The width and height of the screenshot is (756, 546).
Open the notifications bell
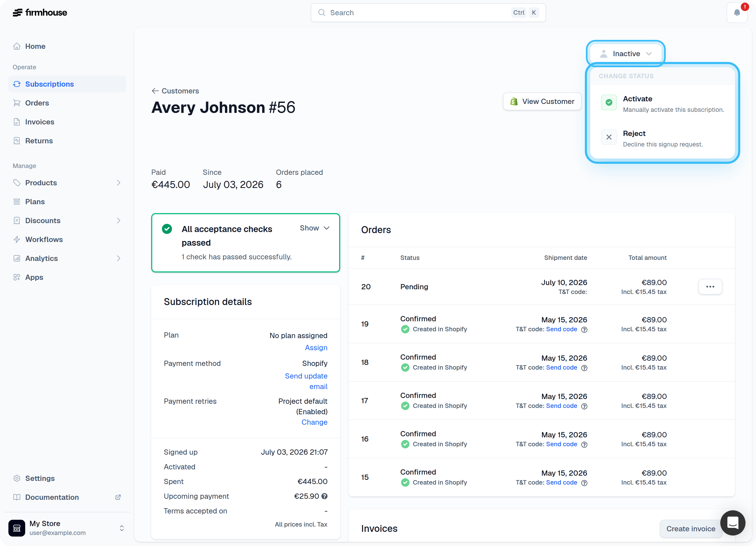click(737, 13)
